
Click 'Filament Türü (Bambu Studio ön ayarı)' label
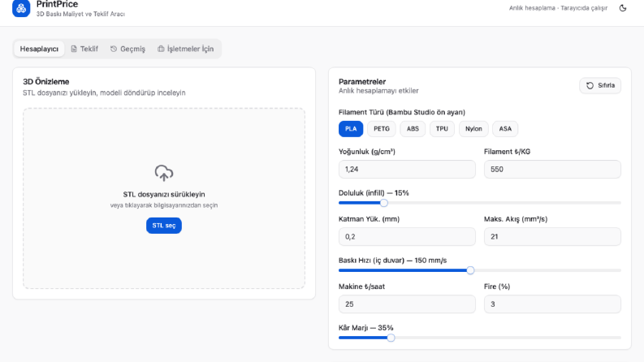(x=402, y=112)
